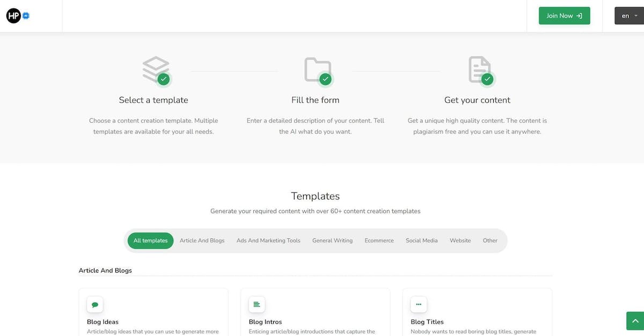Click the document icon above Get your content
The width and height of the screenshot is (644, 336).
[x=479, y=70]
